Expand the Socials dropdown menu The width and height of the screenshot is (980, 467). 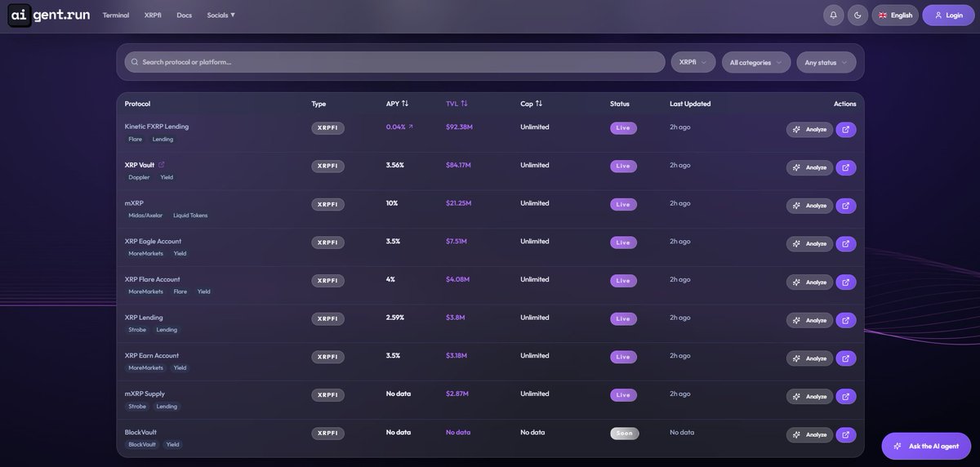click(220, 15)
